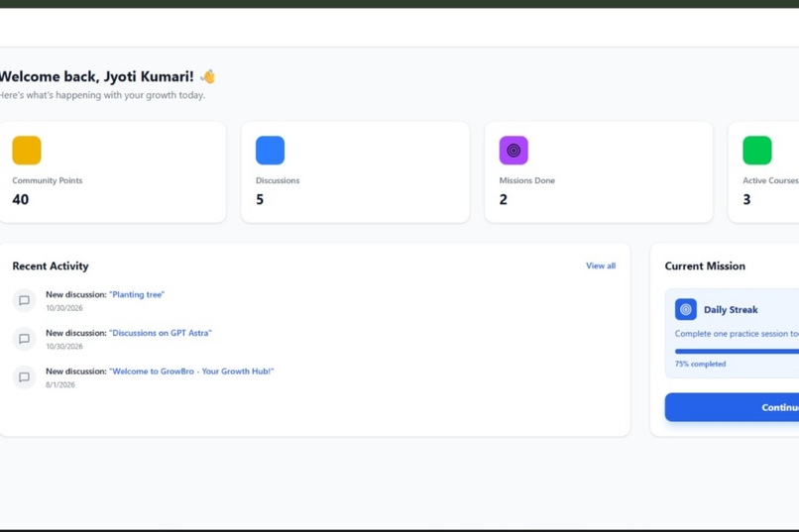Viewport: 799px width, 532px height.
Task: Click the "Missions Done" label
Action: [x=527, y=180]
